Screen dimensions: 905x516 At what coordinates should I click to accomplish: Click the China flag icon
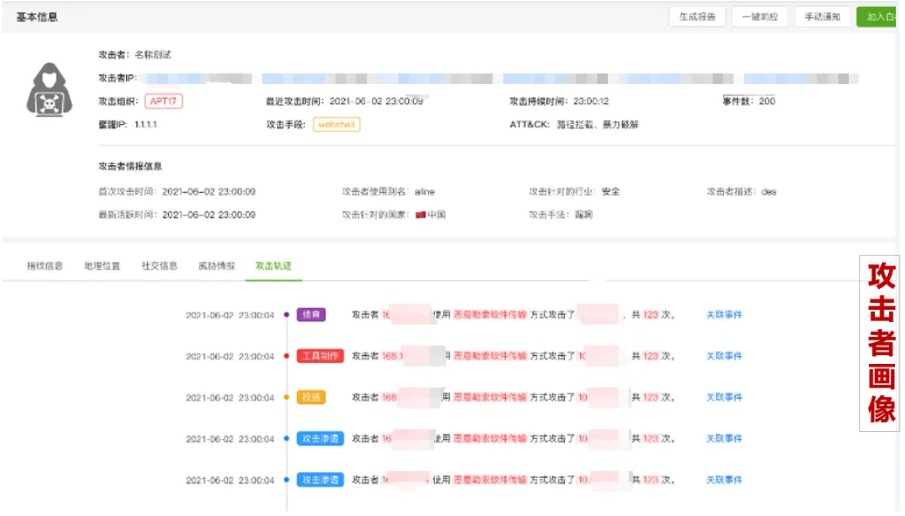[x=421, y=215]
